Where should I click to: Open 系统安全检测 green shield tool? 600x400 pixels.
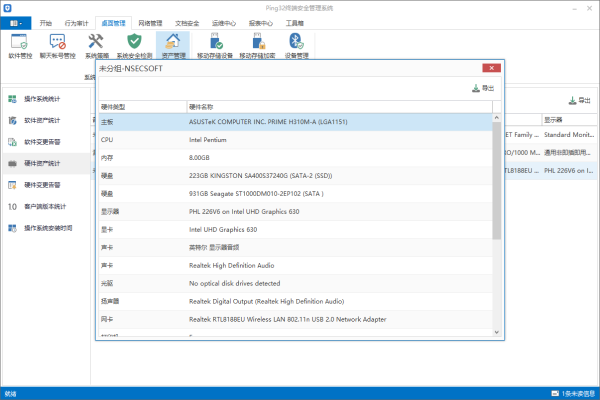coord(134,46)
